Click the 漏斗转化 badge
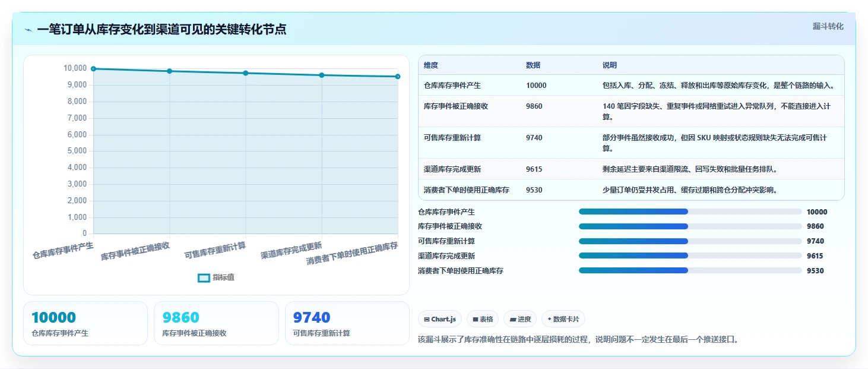The image size is (868, 369). click(828, 26)
